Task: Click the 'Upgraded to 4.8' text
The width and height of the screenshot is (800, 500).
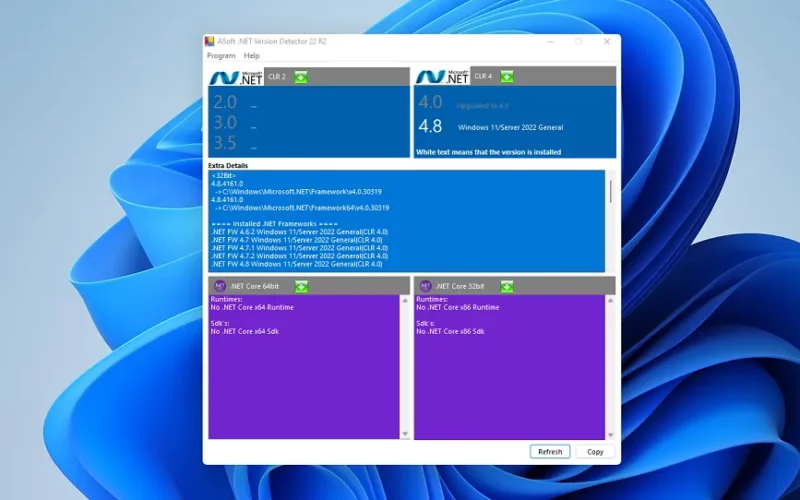Action: click(x=482, y=106)
